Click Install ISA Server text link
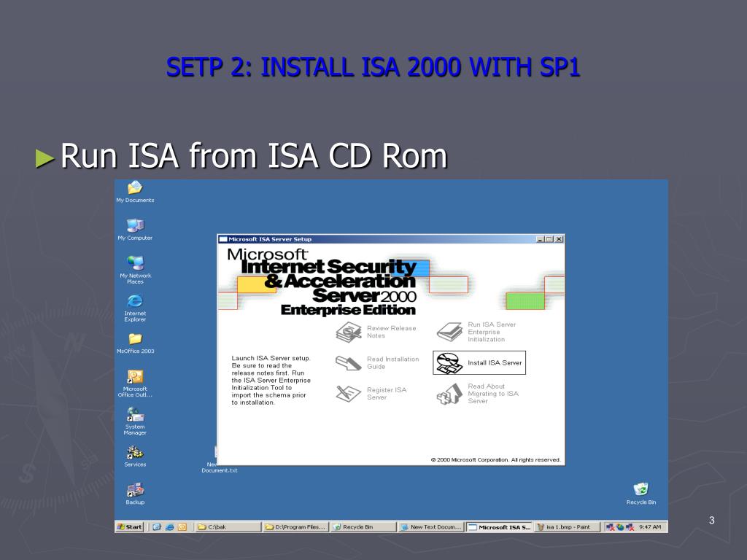The width and height of the screenshot is (747, 560). [x=495, y=363]
